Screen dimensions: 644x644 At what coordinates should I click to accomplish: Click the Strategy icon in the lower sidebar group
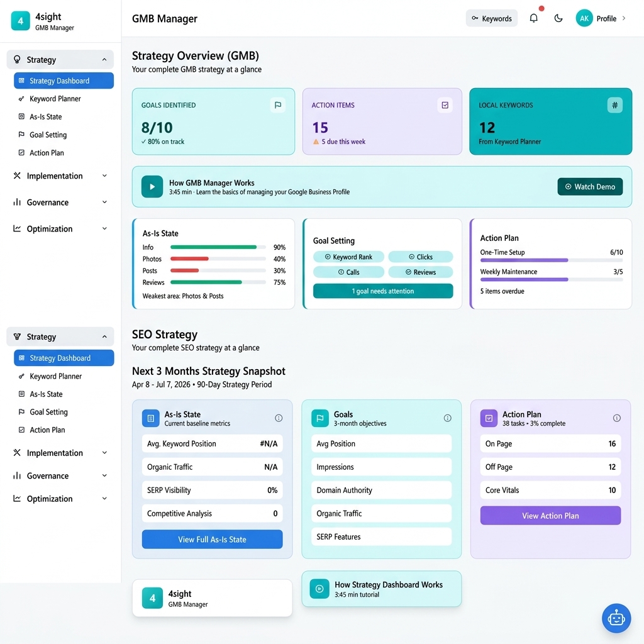17,337
